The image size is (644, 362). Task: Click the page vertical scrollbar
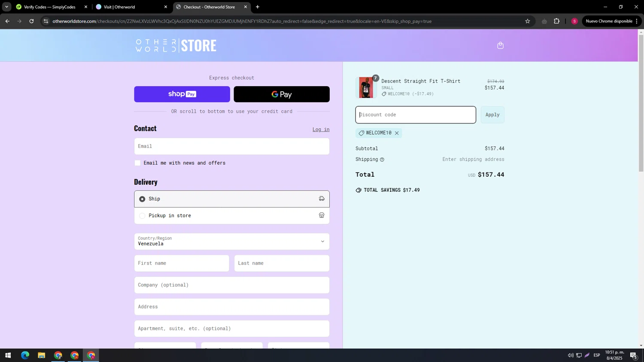pos(641,103)
